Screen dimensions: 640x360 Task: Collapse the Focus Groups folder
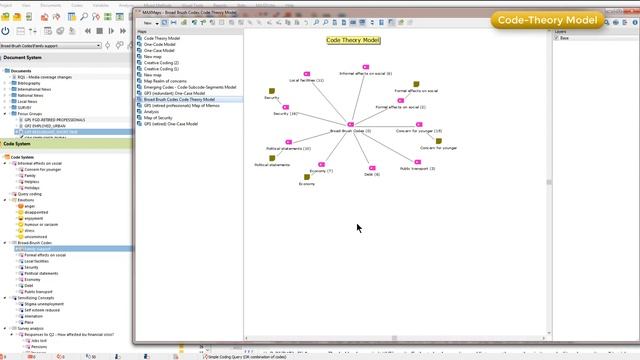tap(5, 113)
